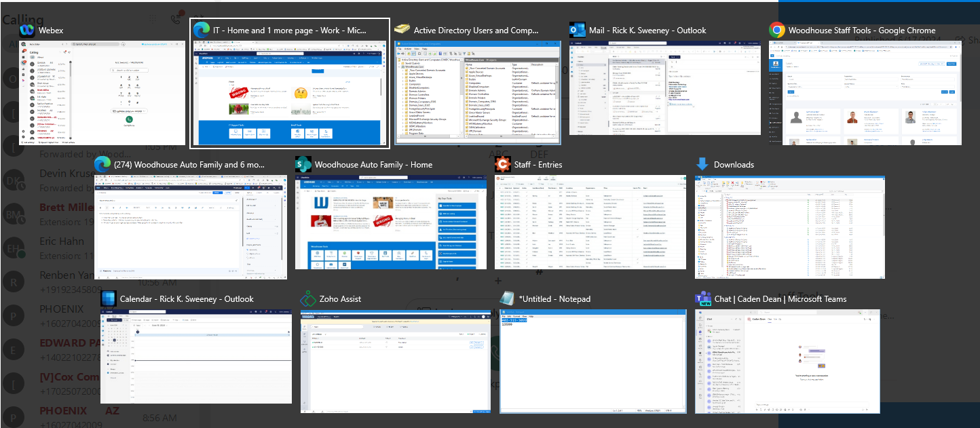Click the 'Downloads' window title text
The height and width of the screenshot is (428, 980).
click(x=734, y=165)
